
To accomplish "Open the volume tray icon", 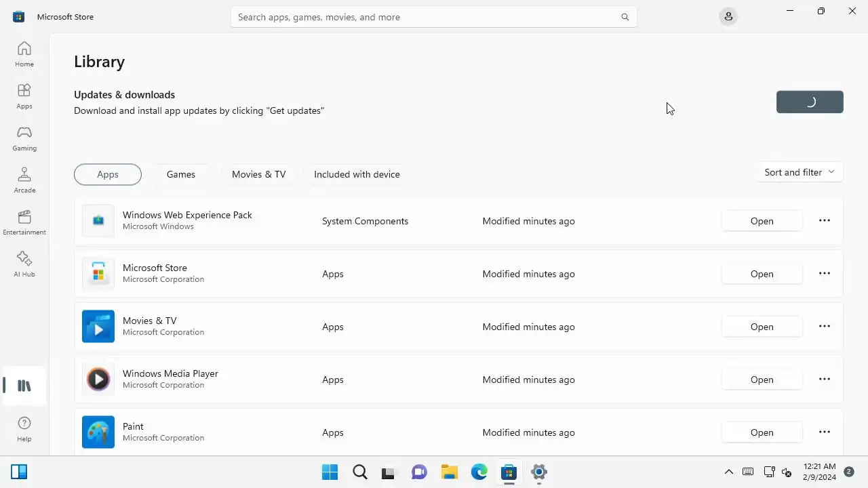I will point(787,472).
